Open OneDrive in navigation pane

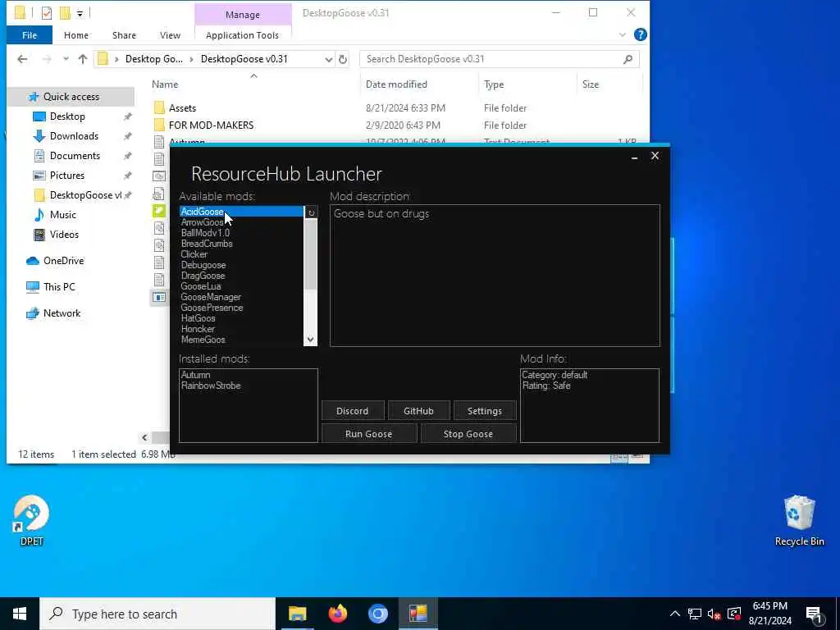coord(63,261)
